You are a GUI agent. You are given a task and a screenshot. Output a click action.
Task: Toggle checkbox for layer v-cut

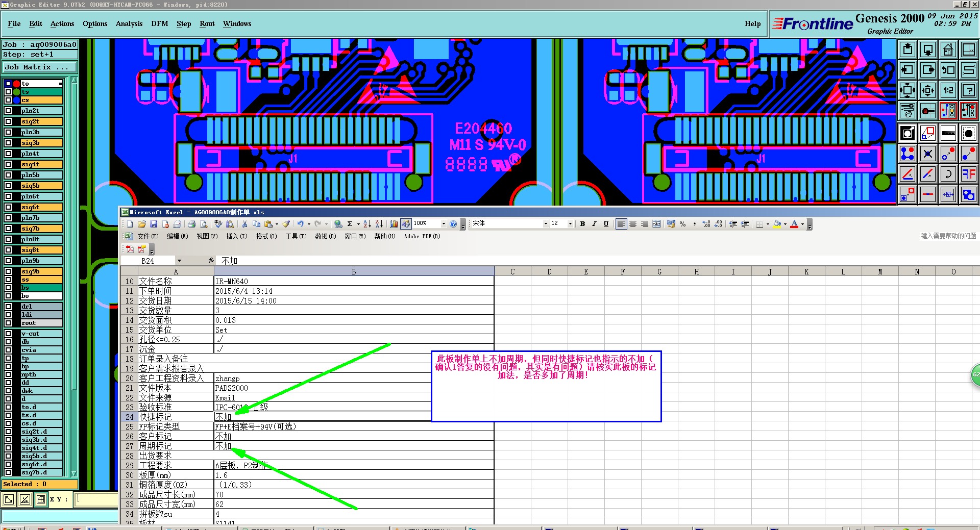(x=8, y=334)
